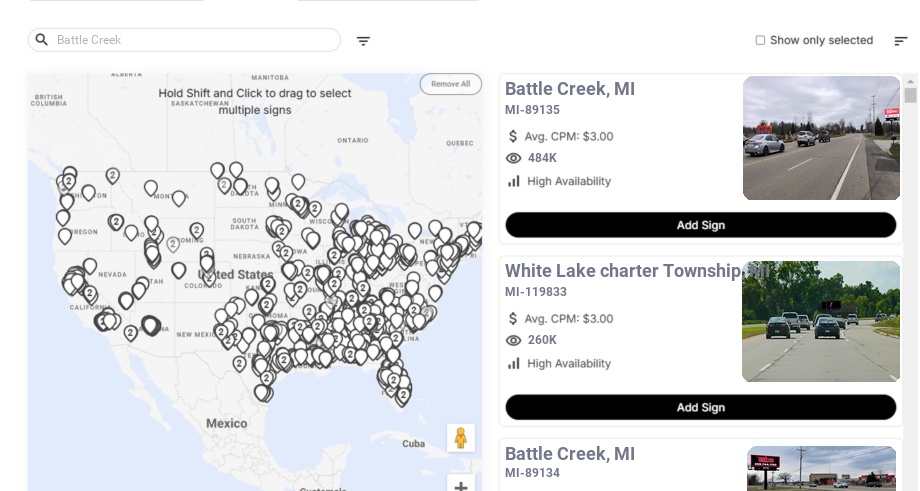Open the Battle Creek MI-89135 sign photo
Viewport: 920px width, 491px height.
tap(821, 138)
